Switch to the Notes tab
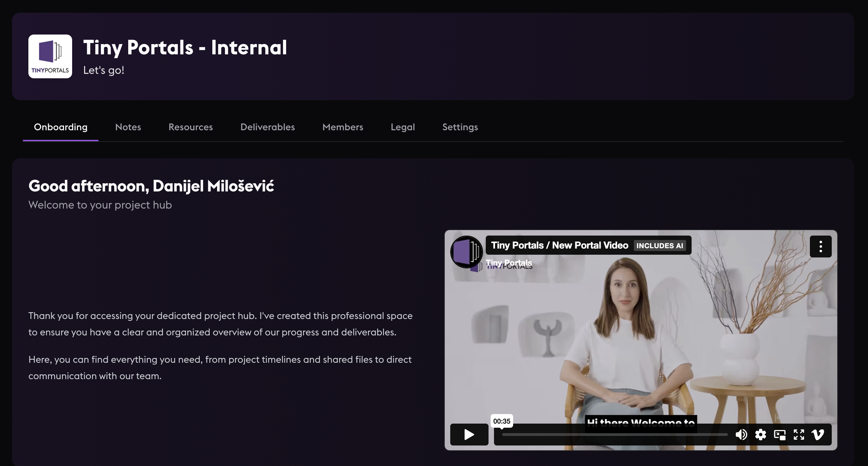The image size is (868, 466). coord(128,127)
